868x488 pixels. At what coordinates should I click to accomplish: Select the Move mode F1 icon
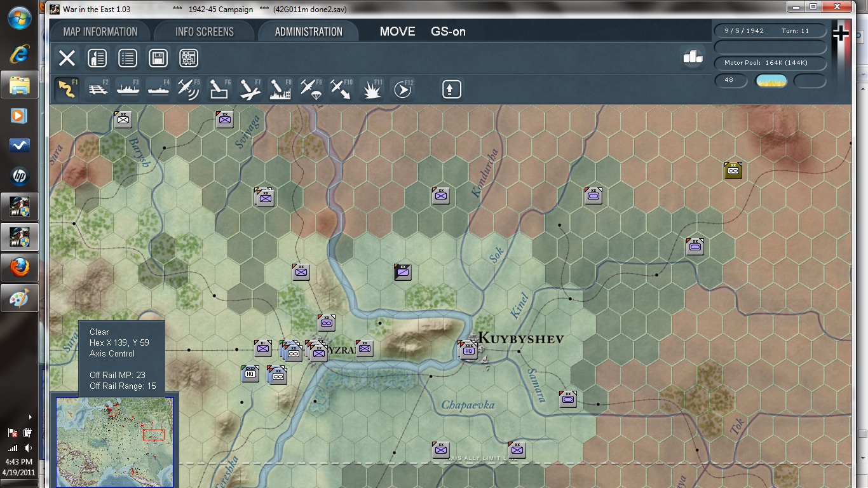coord(67,89)
